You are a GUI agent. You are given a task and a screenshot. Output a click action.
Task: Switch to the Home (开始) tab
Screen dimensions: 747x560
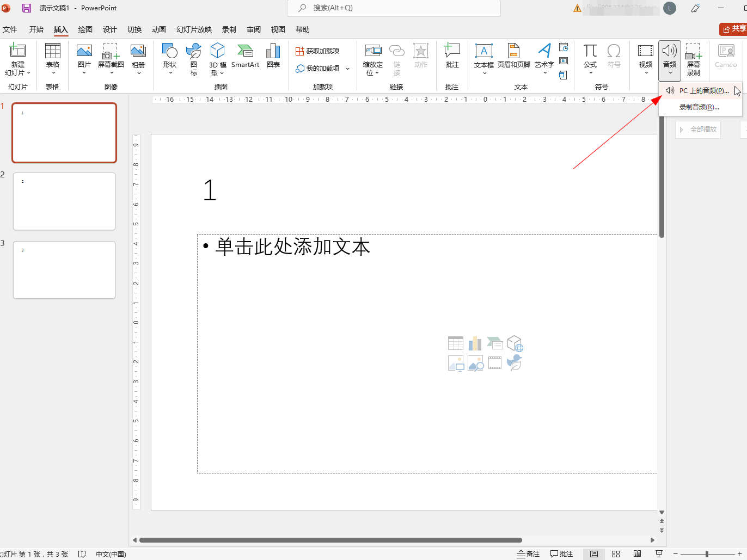tap(36, 29)
